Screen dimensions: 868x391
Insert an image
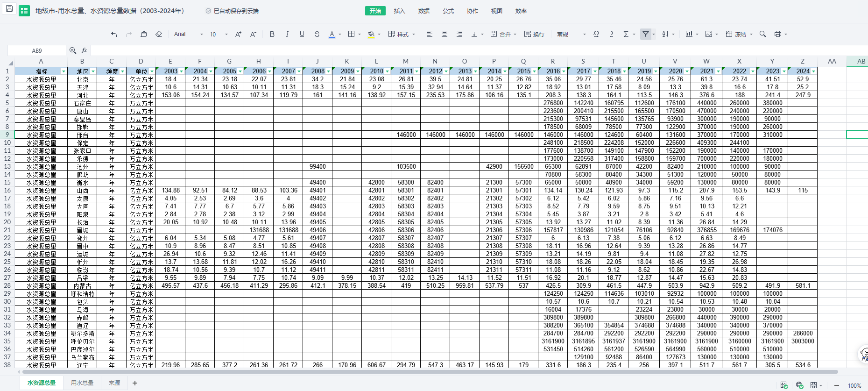[x=709, y=34]
